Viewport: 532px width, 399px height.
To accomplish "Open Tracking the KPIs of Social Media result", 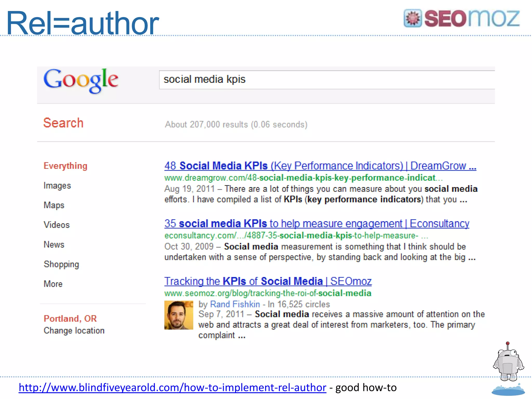I will tap(268, 281).
